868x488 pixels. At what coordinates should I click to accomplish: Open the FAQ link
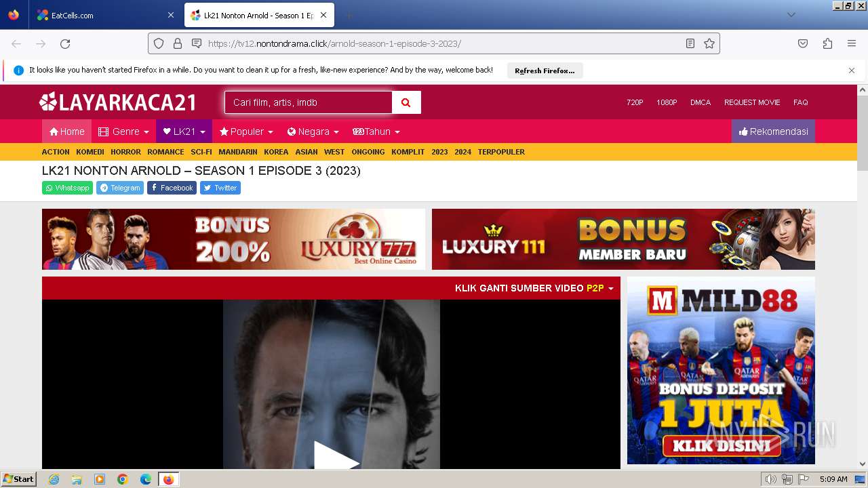[800, 102]
